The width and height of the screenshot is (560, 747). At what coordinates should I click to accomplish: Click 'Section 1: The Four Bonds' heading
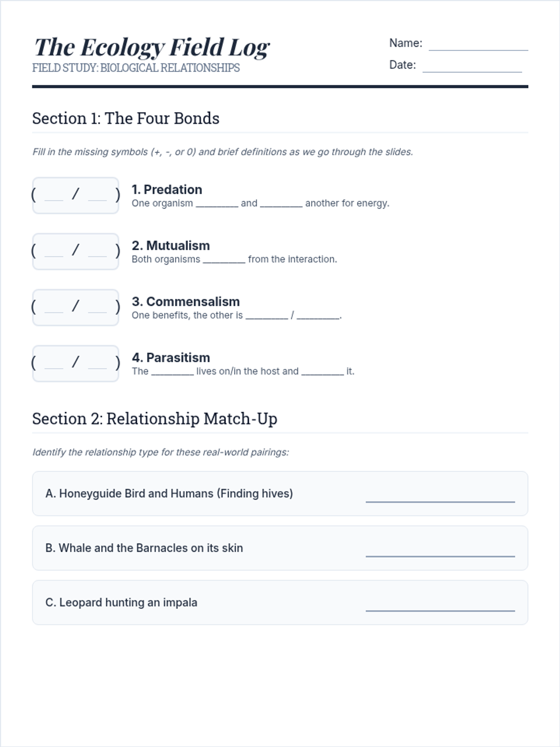click(126, 119)
